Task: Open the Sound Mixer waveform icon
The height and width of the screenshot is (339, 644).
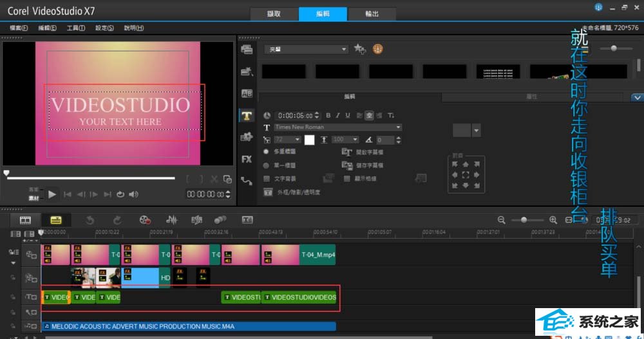Action: click(x=172, y=220)
